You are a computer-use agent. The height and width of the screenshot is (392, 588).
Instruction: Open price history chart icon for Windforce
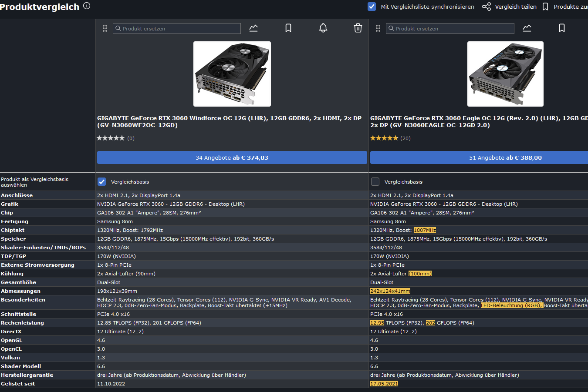pos(253,28)
